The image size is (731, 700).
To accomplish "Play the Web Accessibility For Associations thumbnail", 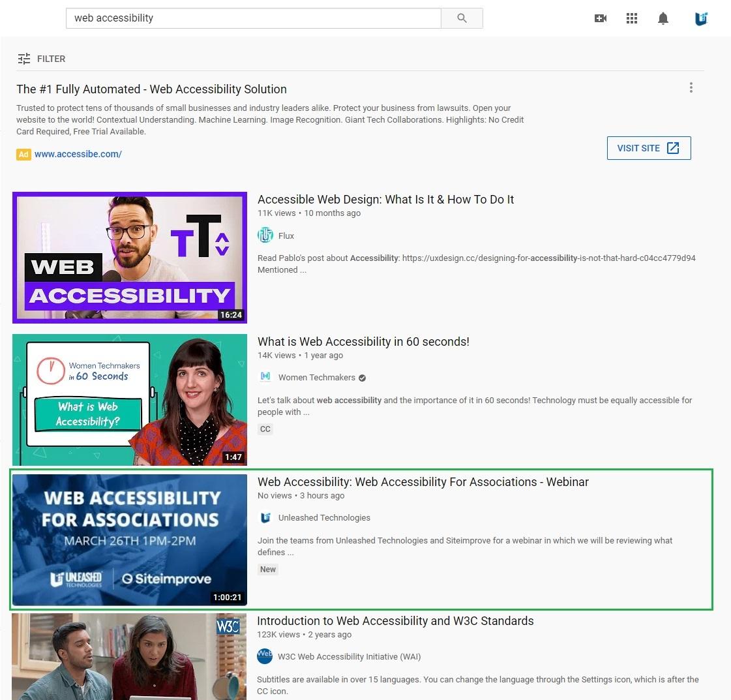I will 130,540.
